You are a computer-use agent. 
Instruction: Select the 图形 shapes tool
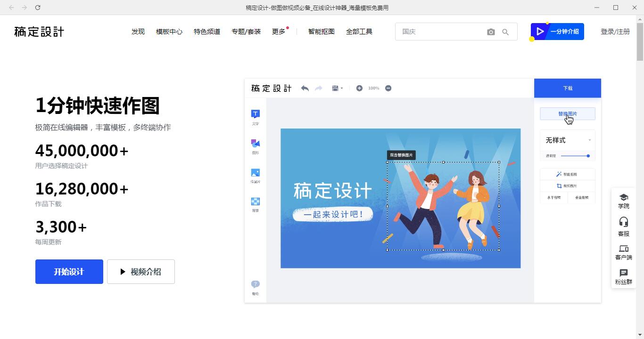tap(255, 146)
